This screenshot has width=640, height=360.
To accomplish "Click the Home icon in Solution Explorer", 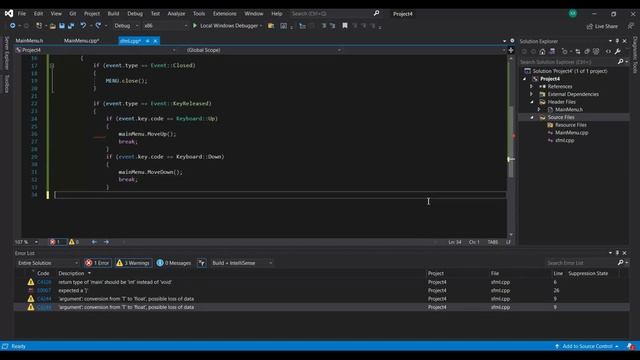I will tap(542, 51).
